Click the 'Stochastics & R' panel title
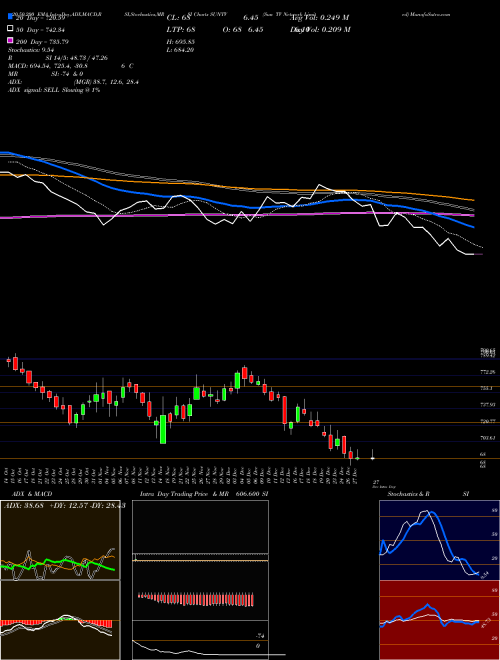 click(408, 494)
